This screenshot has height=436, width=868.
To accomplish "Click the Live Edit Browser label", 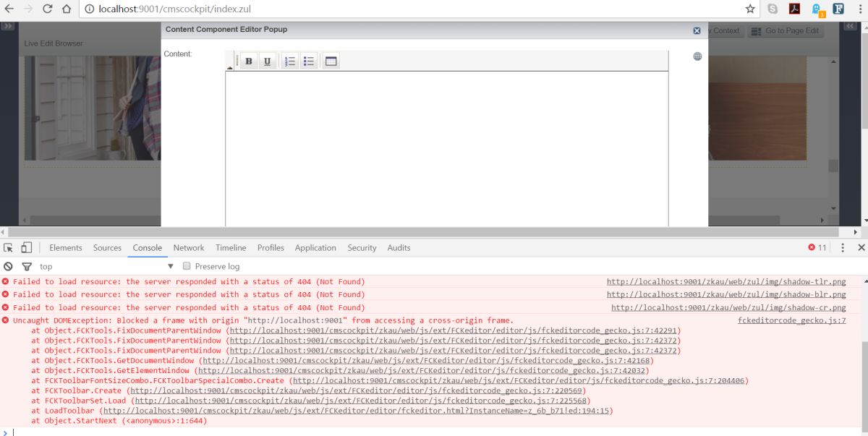I will 54,43.
